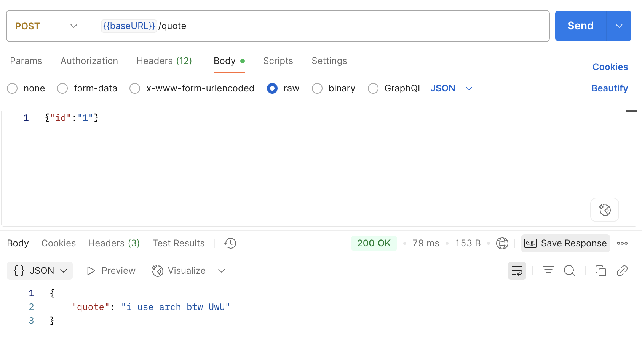Select the binary body type

click(317, 88)
